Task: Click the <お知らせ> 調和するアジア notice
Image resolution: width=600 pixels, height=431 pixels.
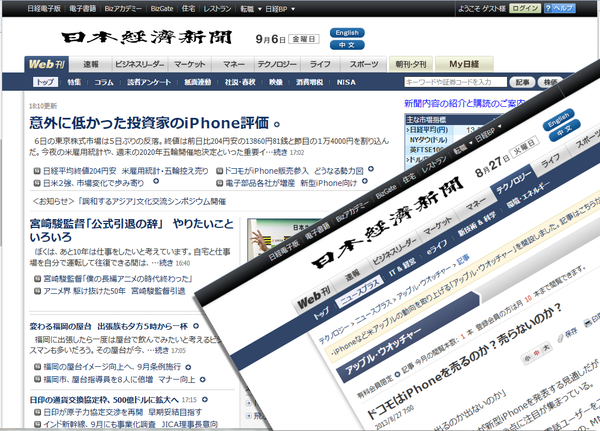Action: 129,201
